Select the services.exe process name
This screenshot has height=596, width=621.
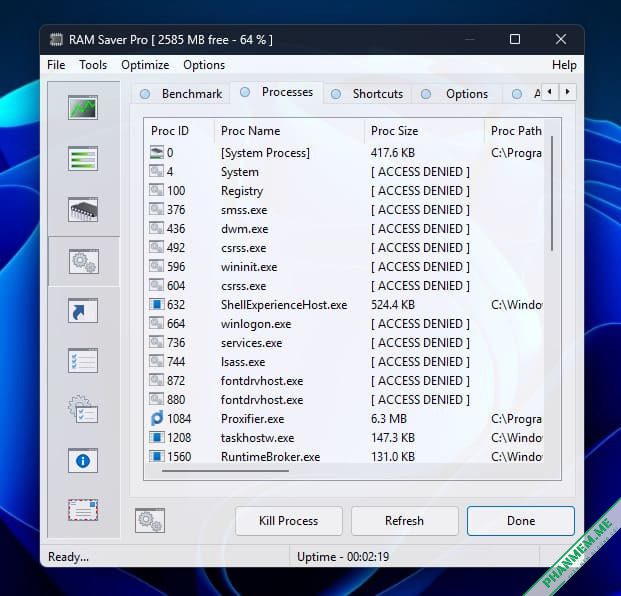[251, 343]
